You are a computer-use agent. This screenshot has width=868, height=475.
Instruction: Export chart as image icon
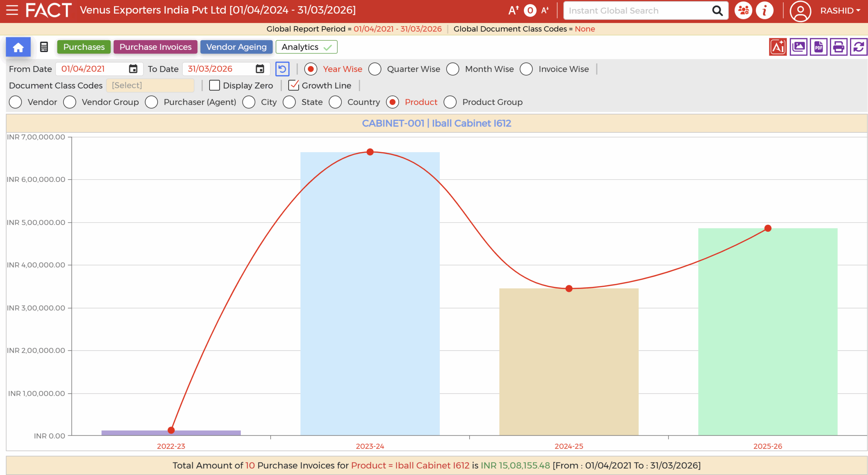[x=798, y=47]
